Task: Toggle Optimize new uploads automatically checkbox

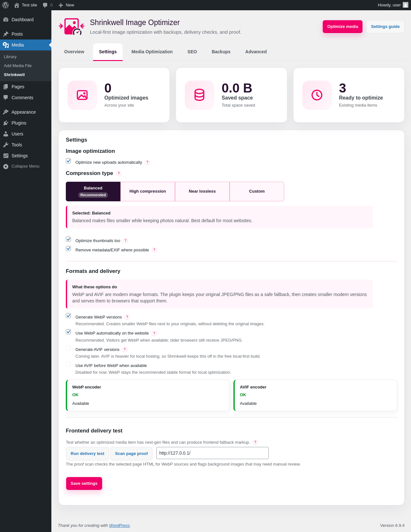Action: click(68, 161)
